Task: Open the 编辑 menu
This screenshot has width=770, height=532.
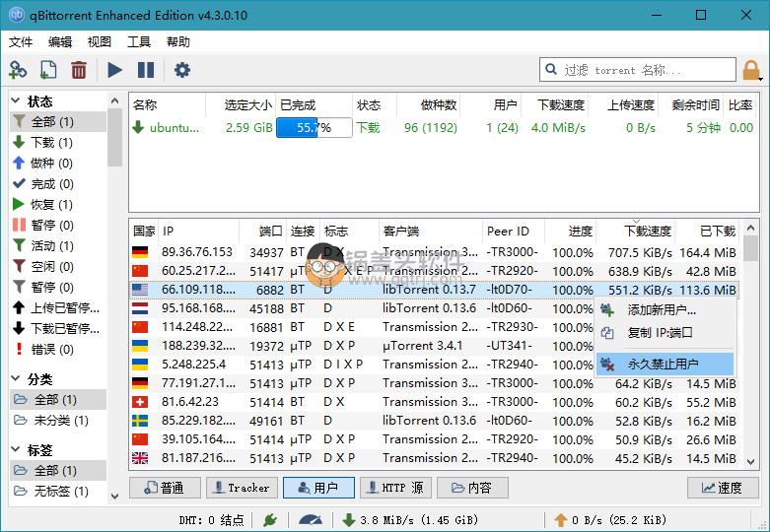Action: (60, 41)
